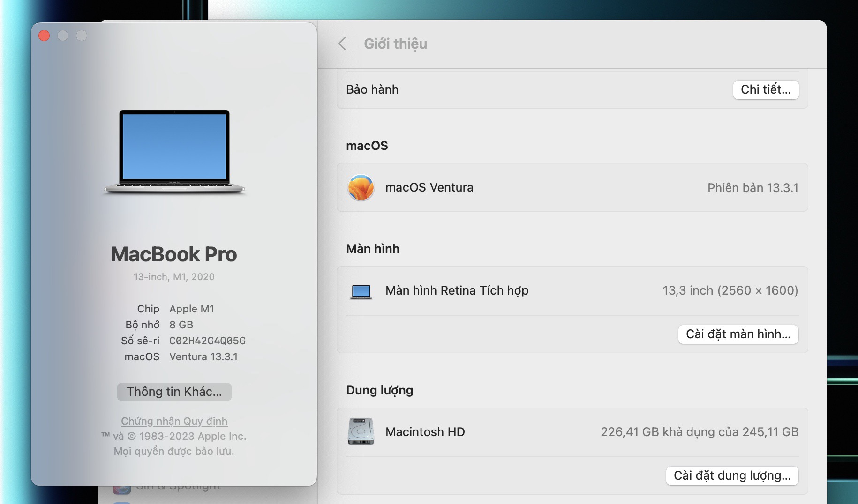Open Cài đặt màn hình settings

click(738, 334)
